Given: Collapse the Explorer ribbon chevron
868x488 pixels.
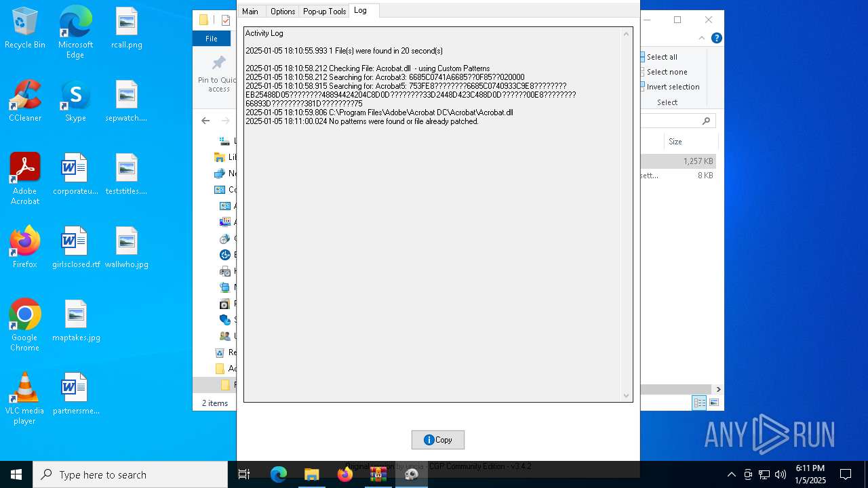Looking at the screenshot, I should click(x=702, y=38).
